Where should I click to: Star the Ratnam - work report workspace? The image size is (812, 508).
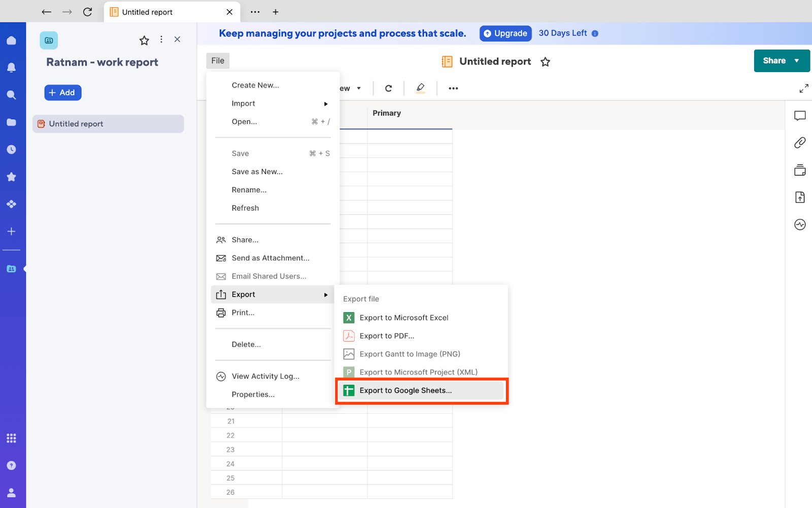pyautogui.click(x=144, y=40)
